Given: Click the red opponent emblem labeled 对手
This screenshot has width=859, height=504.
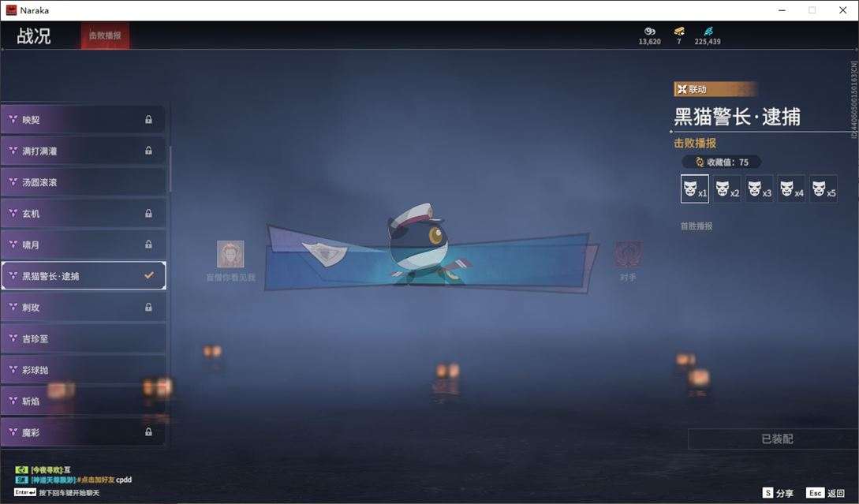Looking at the screenshot, I should point(628,255).
